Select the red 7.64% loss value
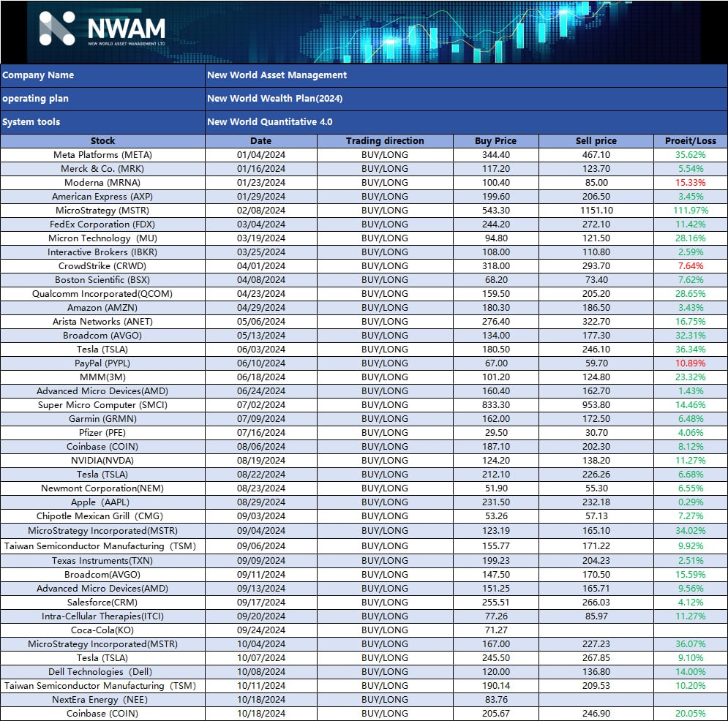728x721 pixels. 691,266
